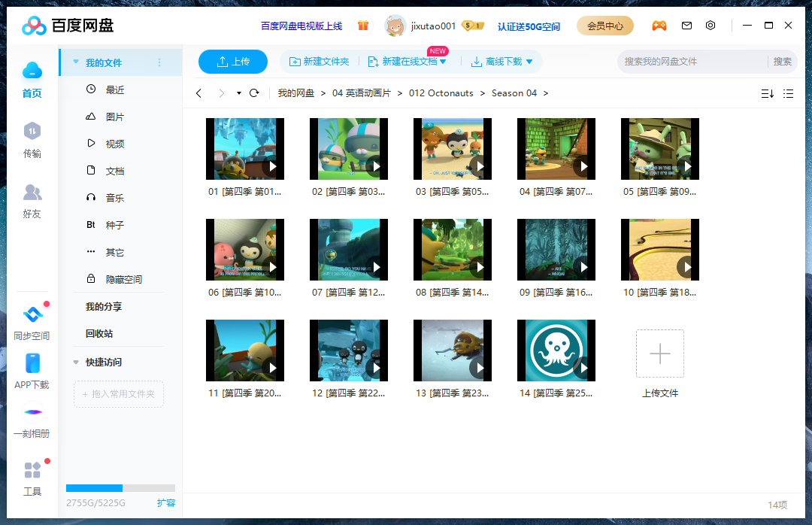Click the gold coin badge beside username

[472, 26]
